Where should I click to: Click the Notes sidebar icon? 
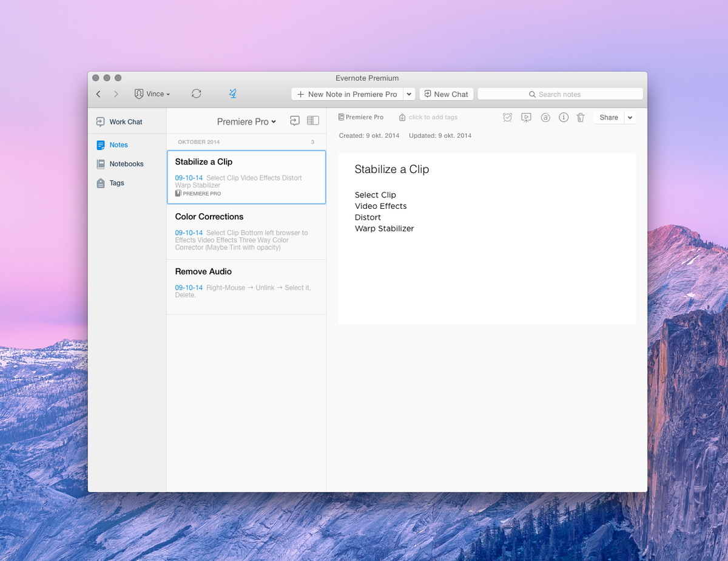point(101,145)
